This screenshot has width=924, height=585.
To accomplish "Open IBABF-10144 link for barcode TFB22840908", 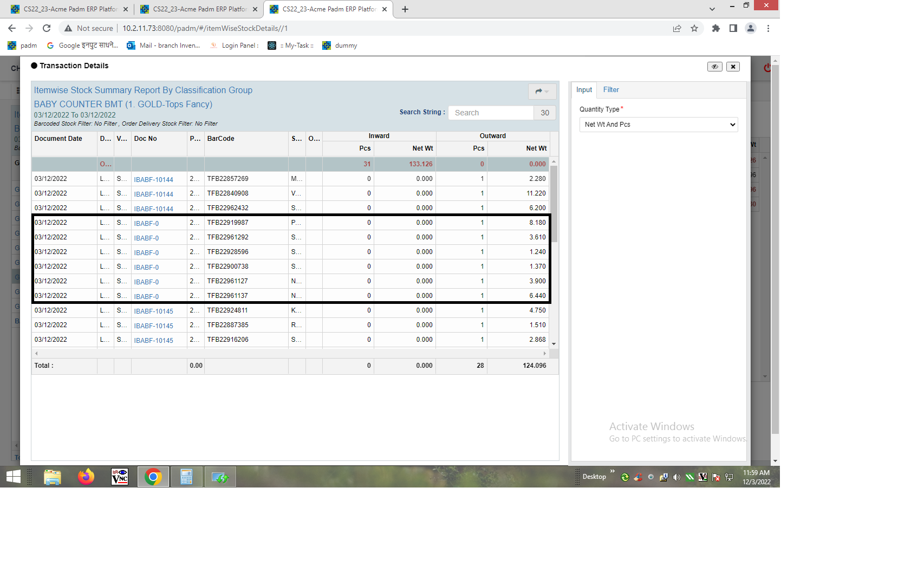I will [154, 194].
